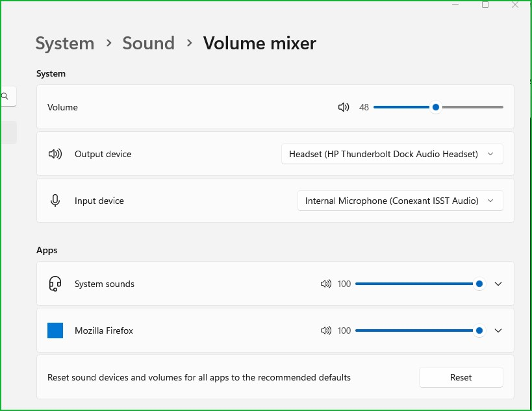The height and width of the screenshot is (411, 532).
Task: Adjust the system Volume slider
Action: point(438,107)
